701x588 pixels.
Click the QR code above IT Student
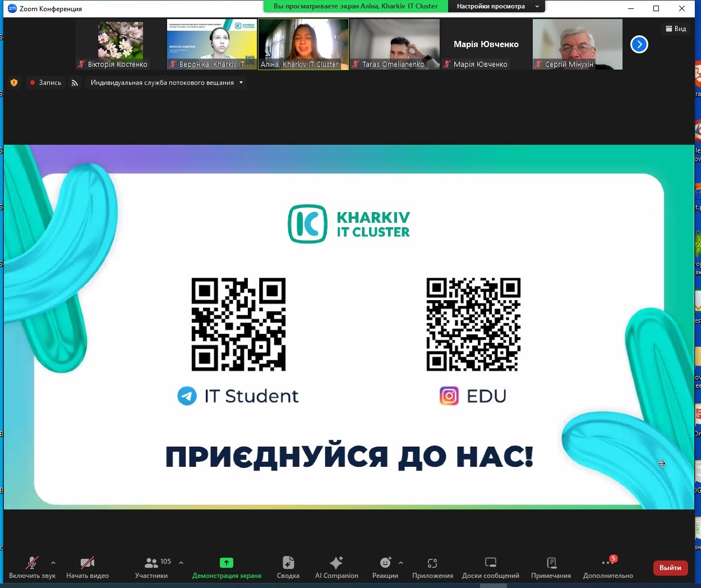239,324
